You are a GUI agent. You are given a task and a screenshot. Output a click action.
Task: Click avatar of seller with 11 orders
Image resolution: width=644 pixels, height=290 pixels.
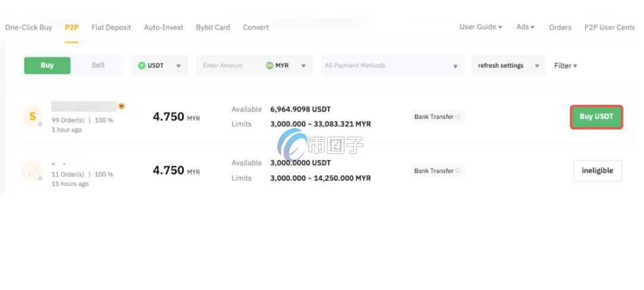click(x=33, y=170)
